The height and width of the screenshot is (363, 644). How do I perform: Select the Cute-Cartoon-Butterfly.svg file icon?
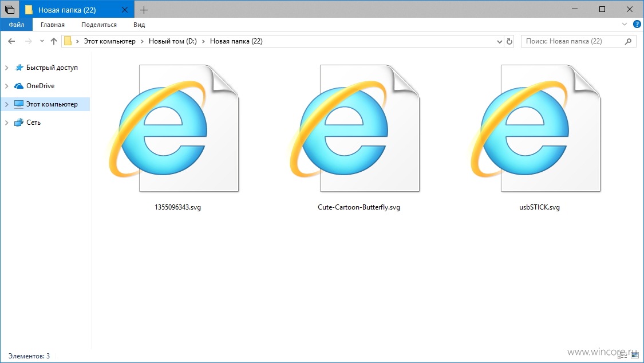[x=355, y=128]
